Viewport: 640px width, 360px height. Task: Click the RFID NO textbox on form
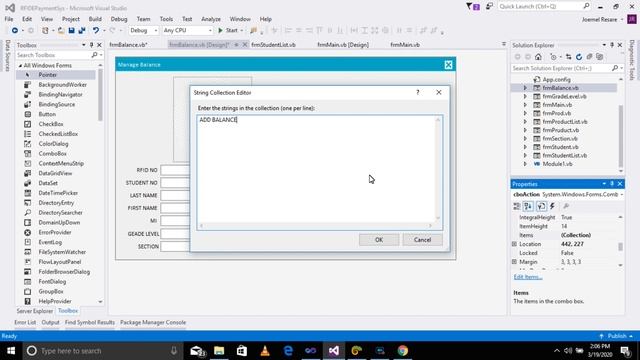coord(176,170)
